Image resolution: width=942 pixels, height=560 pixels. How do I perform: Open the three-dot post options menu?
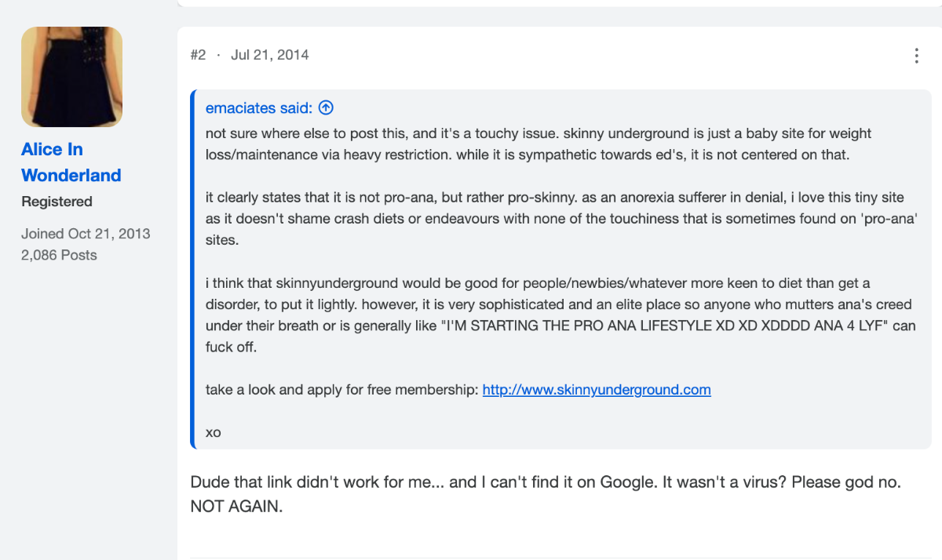point(916,56)
